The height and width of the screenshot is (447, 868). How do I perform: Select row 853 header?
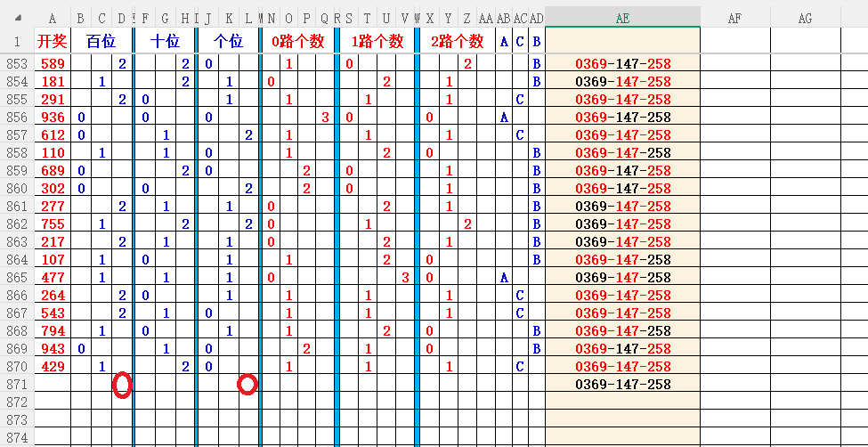[x=17, y=64]
